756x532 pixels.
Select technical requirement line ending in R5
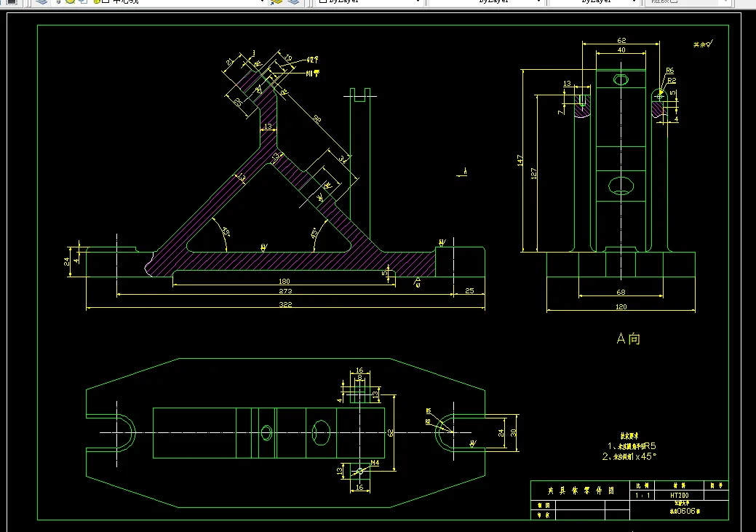tap(631, 446)
